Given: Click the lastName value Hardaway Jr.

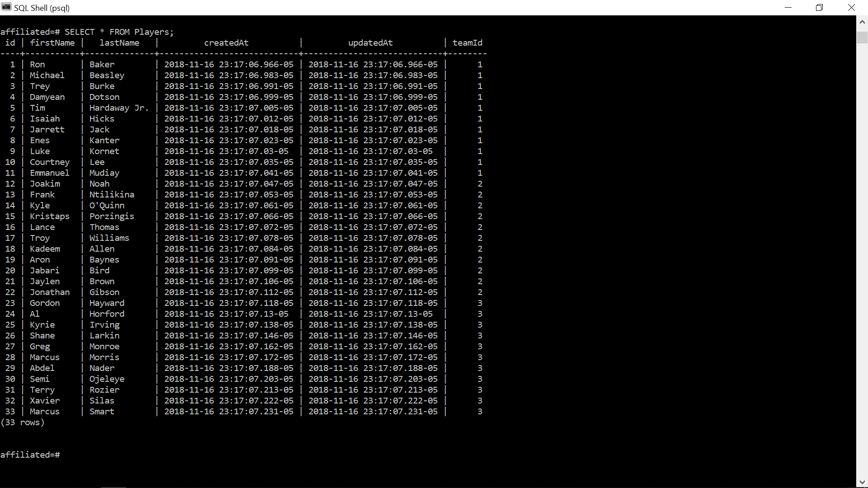Looking at the screenshot, I should [119, 108].
